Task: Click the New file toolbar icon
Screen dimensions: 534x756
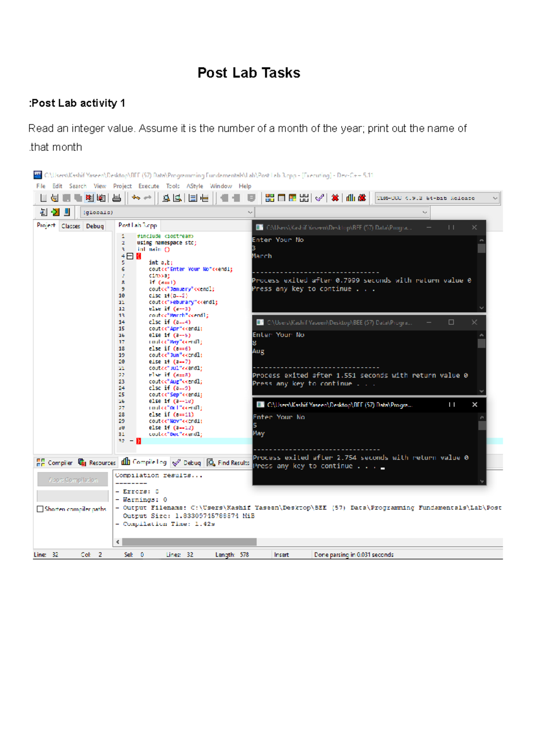Action: pos(43,198)
